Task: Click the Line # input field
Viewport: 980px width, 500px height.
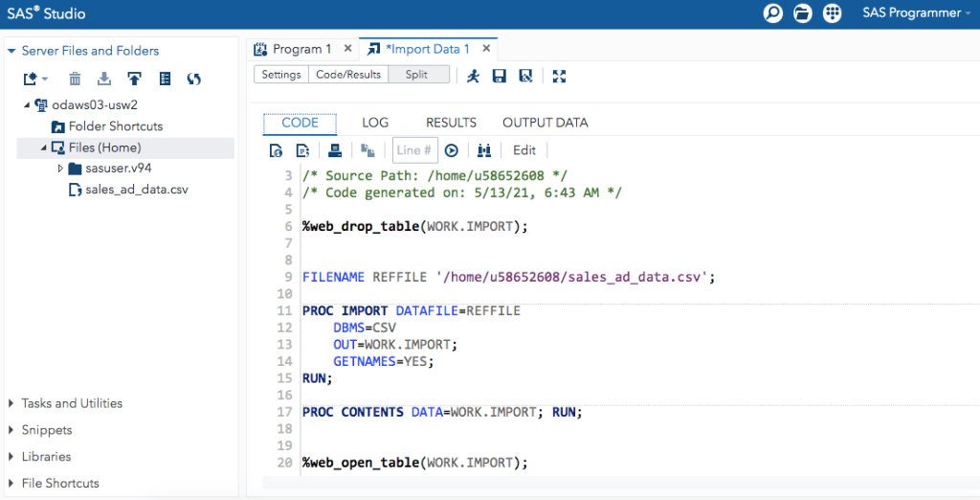Action: (414, 150)
